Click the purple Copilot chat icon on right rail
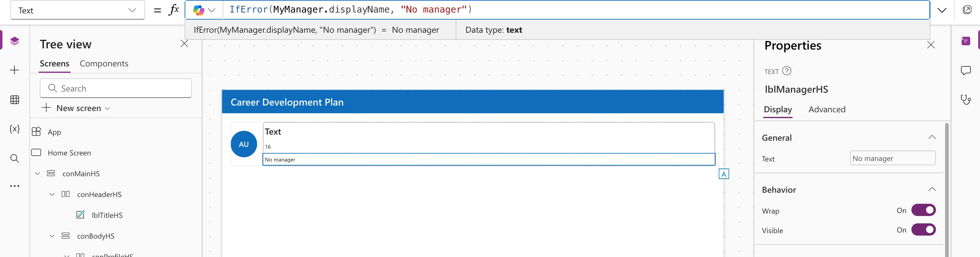This screenshot has height=257, width=980. click(x=966, y=41)
